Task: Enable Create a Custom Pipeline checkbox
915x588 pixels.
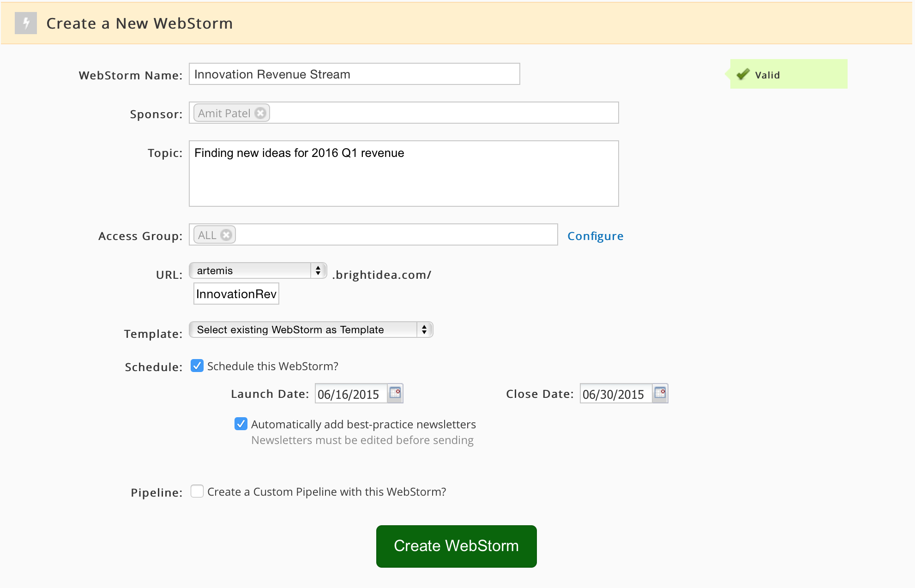Action: pyautogui.click(x=197, y=491)
